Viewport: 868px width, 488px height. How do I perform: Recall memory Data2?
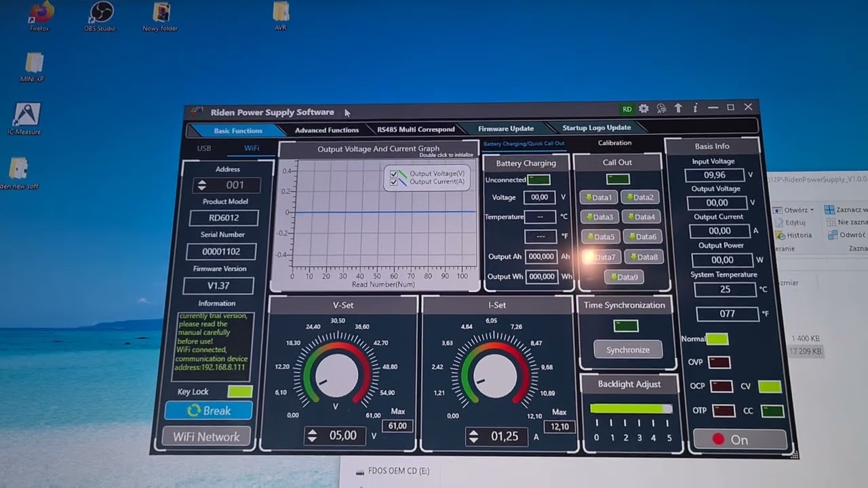pyautogui.click(x=639, y=197)
